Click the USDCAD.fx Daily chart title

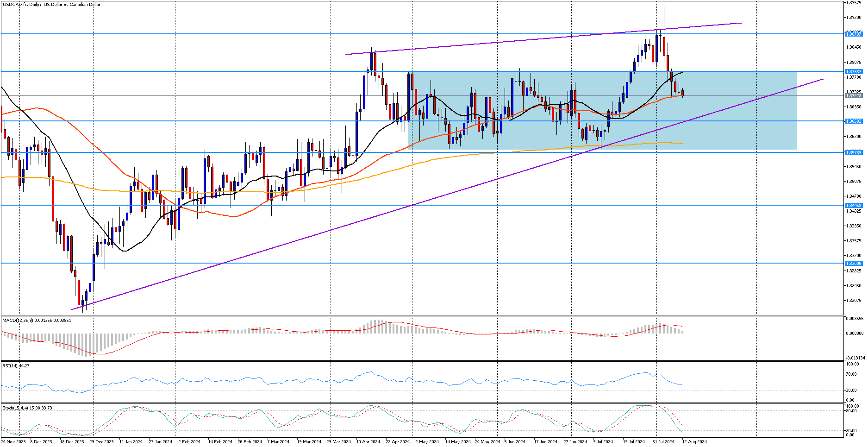[x=51, y=5]
